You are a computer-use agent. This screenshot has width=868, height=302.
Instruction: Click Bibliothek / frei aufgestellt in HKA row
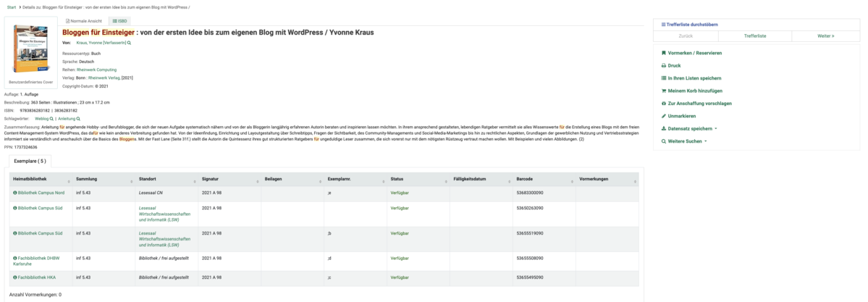point(164,277)
